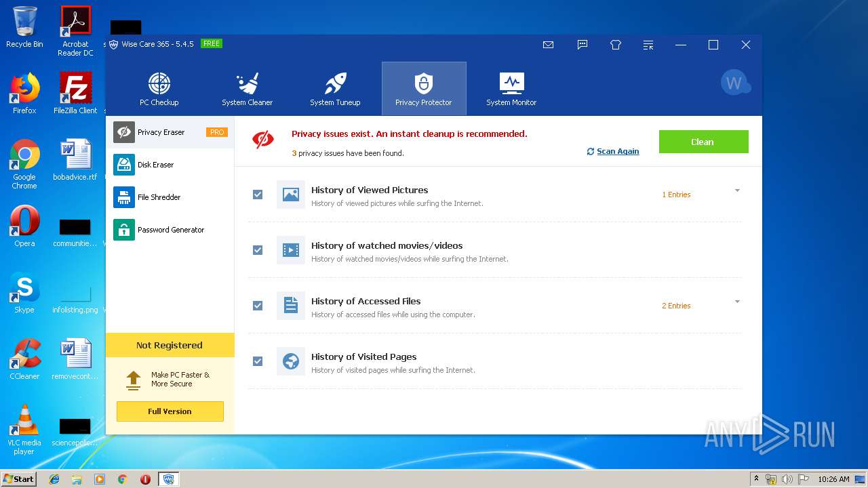
Task: Select Acrobat Reader DC desktop icon
Action: [75, 31]
